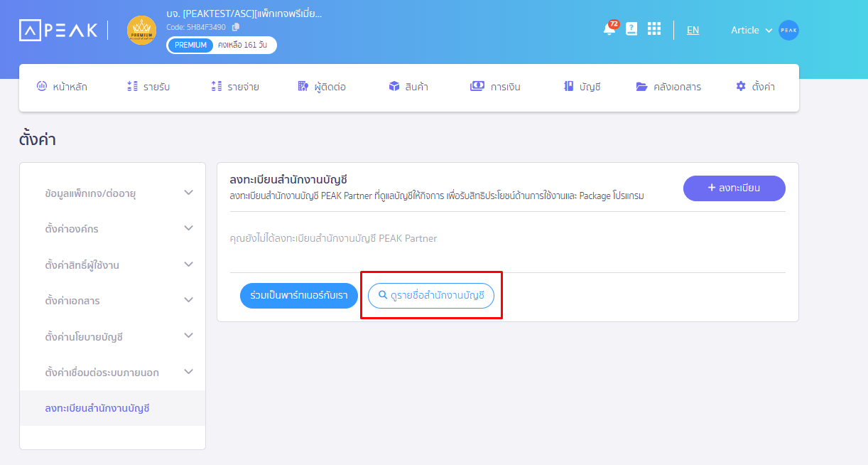Copy the company code 5H84F3490
The width and height of the screenshot is (868, 465).
(237, 28)
